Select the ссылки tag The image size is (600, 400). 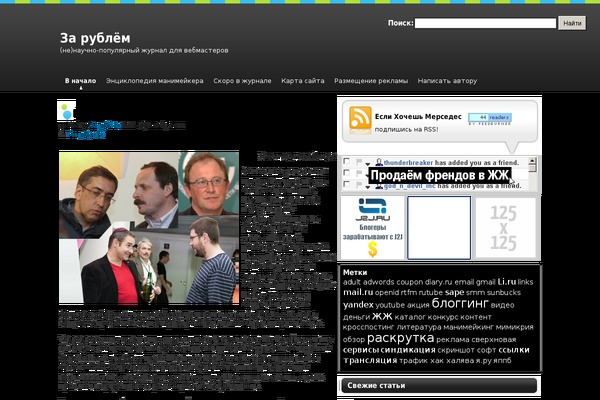click(514, 350)
